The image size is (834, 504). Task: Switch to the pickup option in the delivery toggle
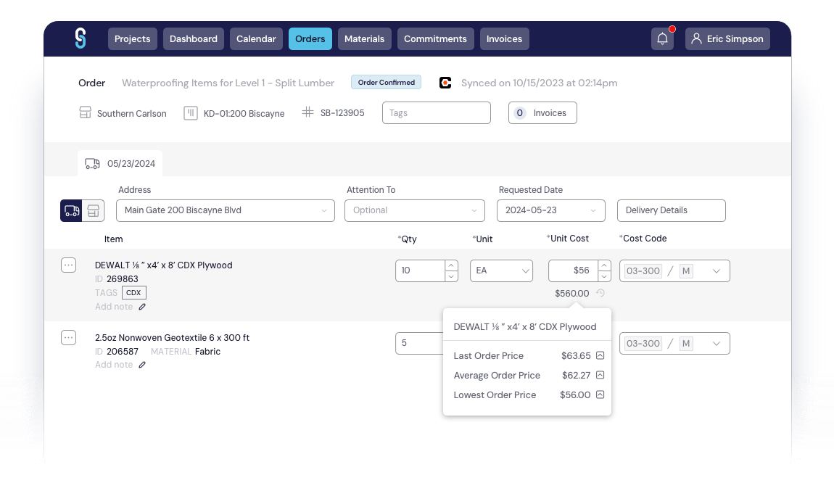point(93,210)
